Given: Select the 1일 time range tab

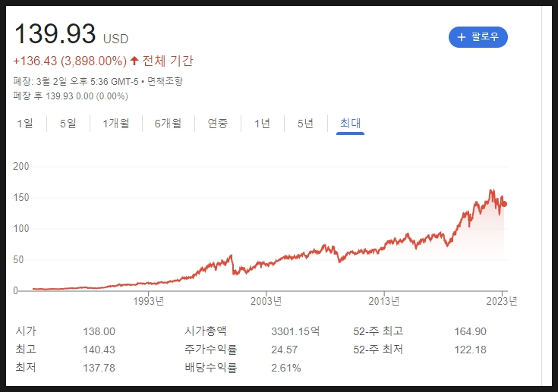Looking at the screenshot, I should coord(25,124).
